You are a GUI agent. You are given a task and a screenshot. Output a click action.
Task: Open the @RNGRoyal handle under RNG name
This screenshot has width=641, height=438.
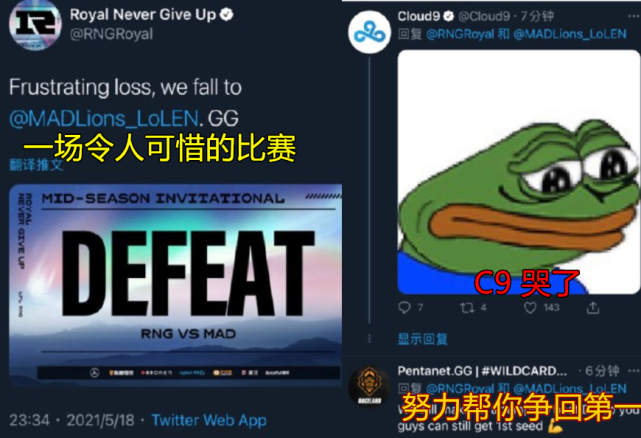[x=112, y=34]
